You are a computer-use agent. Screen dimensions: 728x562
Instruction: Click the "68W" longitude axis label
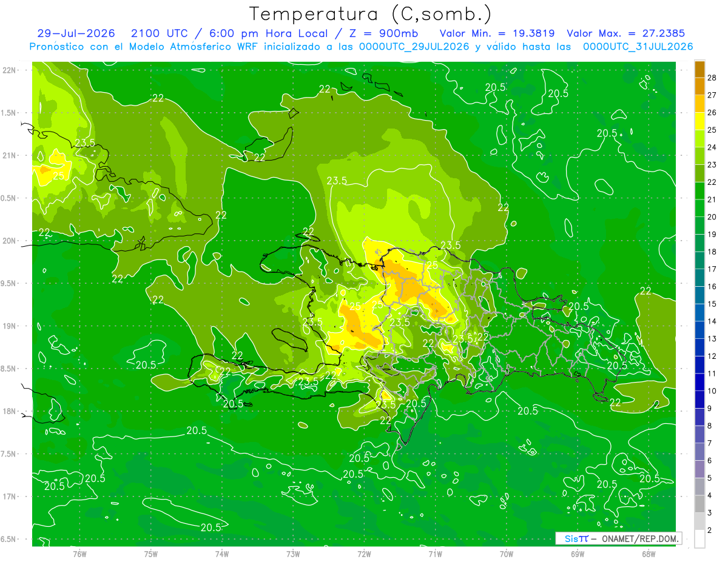click(649, 554)
